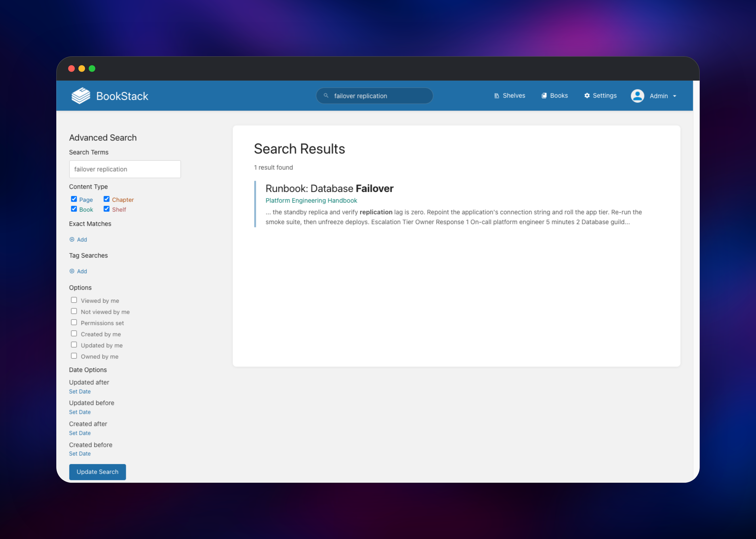756x539 pixels.
Task: Check the Permissions set option
Action: pos(74,322)
